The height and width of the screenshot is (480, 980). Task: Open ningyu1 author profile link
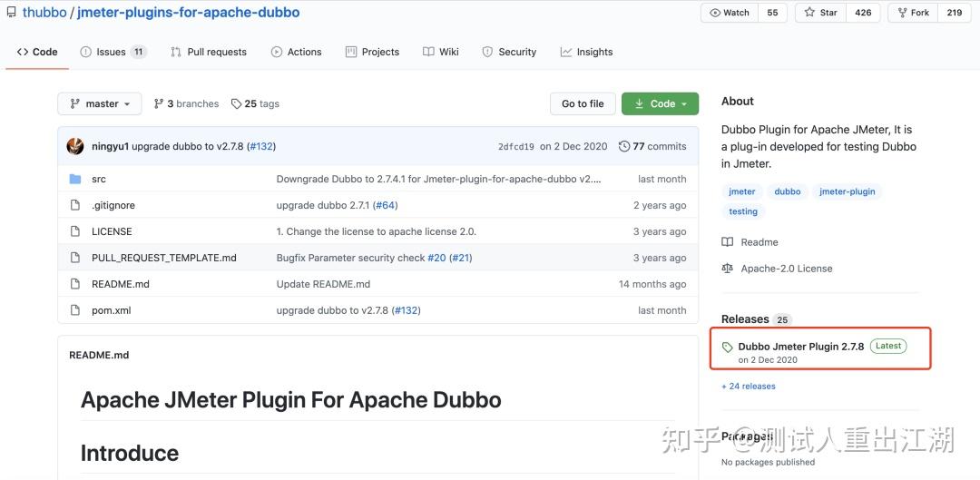coord(110,146)
